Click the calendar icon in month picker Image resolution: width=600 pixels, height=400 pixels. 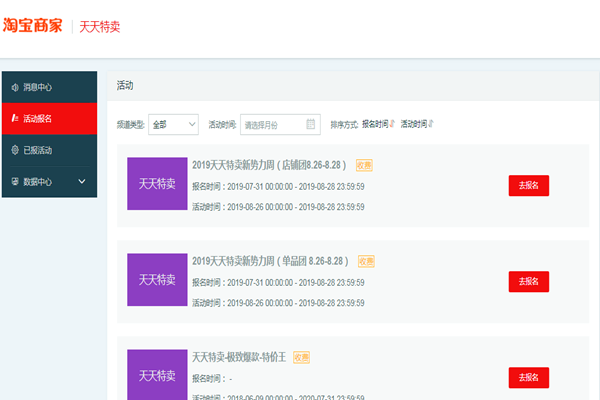[311, 124]
